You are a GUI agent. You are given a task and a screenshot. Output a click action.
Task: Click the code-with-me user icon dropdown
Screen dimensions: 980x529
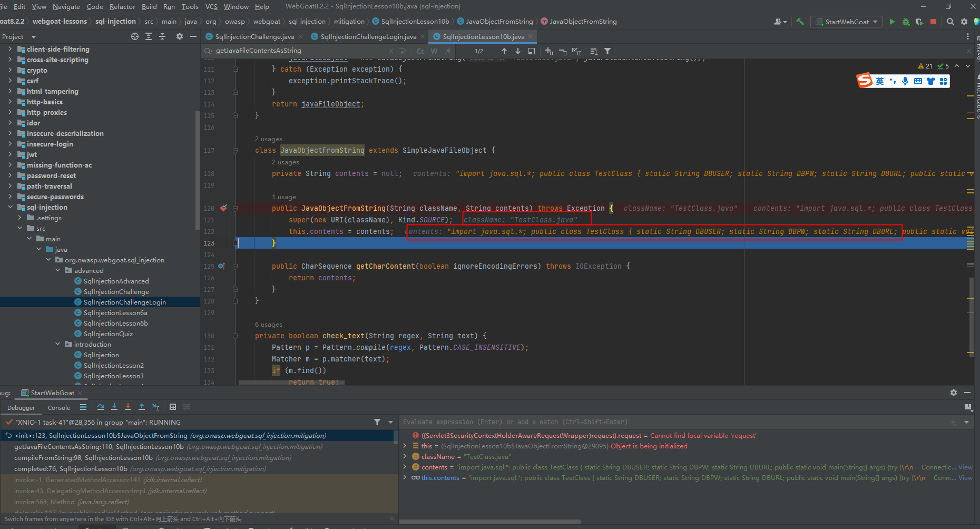tap(780, 22)
